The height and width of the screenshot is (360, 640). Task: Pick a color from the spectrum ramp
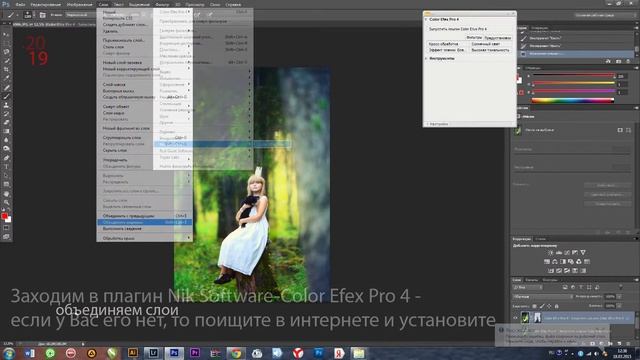tap(573, 100)
